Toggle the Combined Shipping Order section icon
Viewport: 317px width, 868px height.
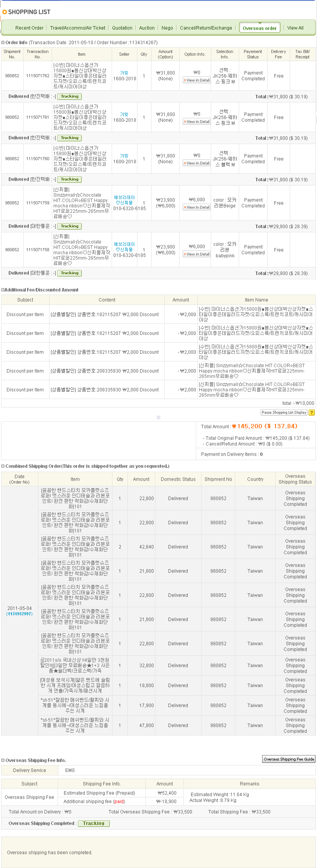coord(3,466)
